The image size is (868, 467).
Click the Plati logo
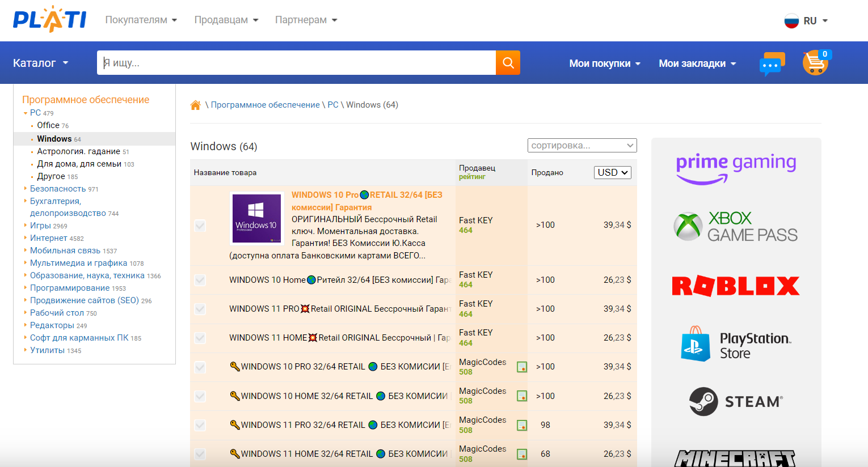pyautogui.click(x=49, y=19)
